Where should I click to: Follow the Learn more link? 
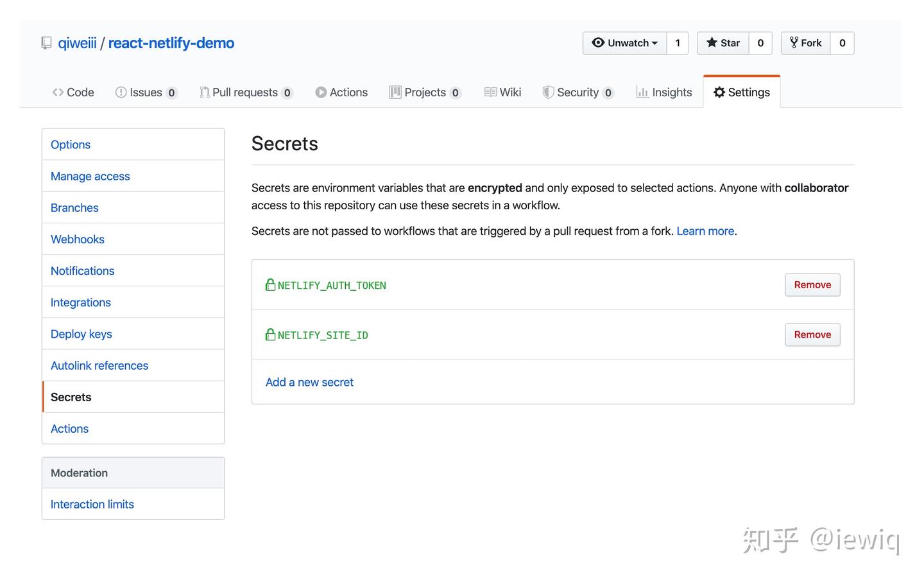tap(705, 231)
